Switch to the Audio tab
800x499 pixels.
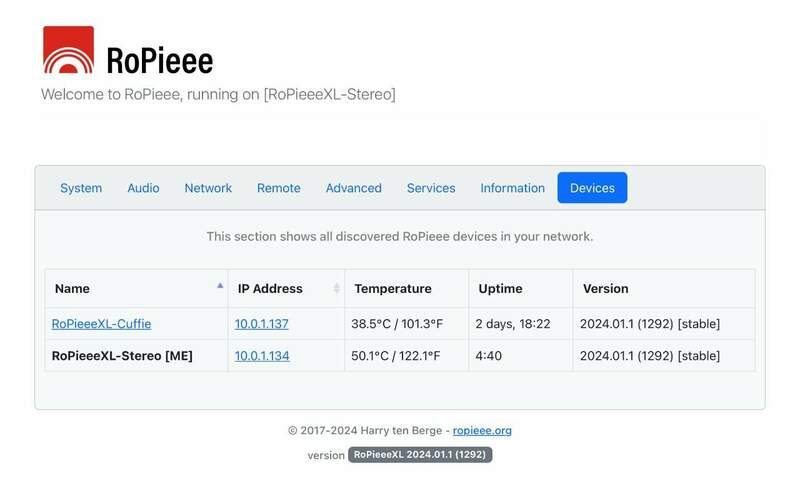(x=143, y=188)
